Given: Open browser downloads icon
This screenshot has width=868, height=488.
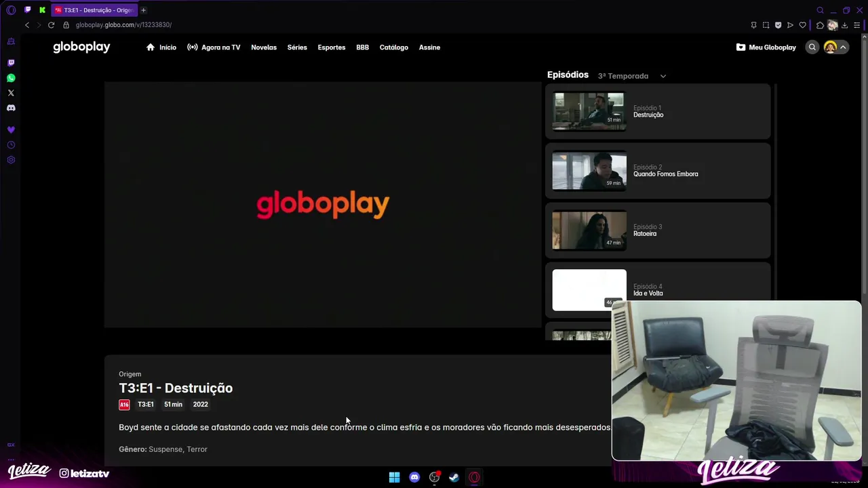Looking at the screenshot, I should point(845,25).
